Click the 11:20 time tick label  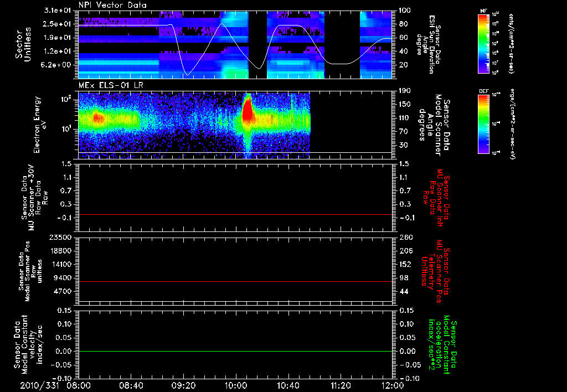coord(341,385)
